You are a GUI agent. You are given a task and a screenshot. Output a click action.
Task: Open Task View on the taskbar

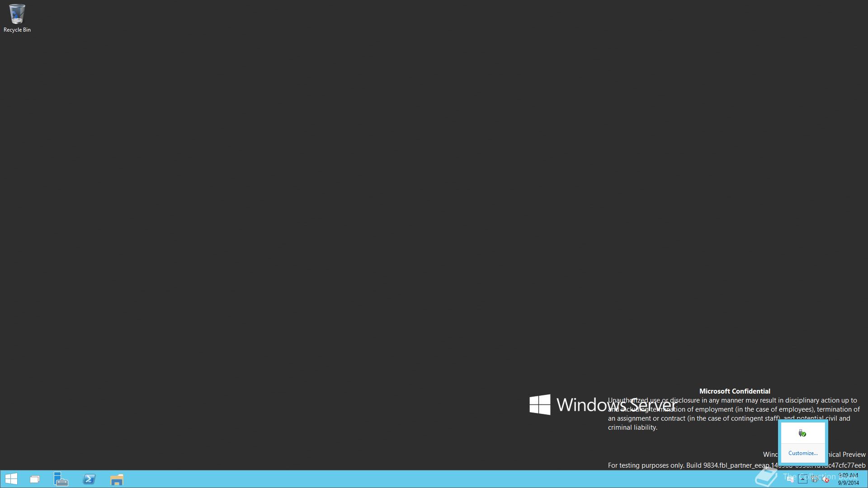pos(35,479)
